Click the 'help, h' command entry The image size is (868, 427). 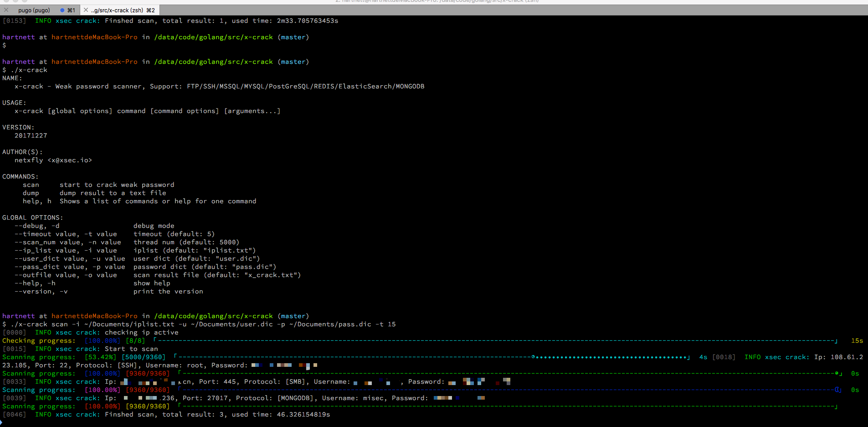click(37, 201)
